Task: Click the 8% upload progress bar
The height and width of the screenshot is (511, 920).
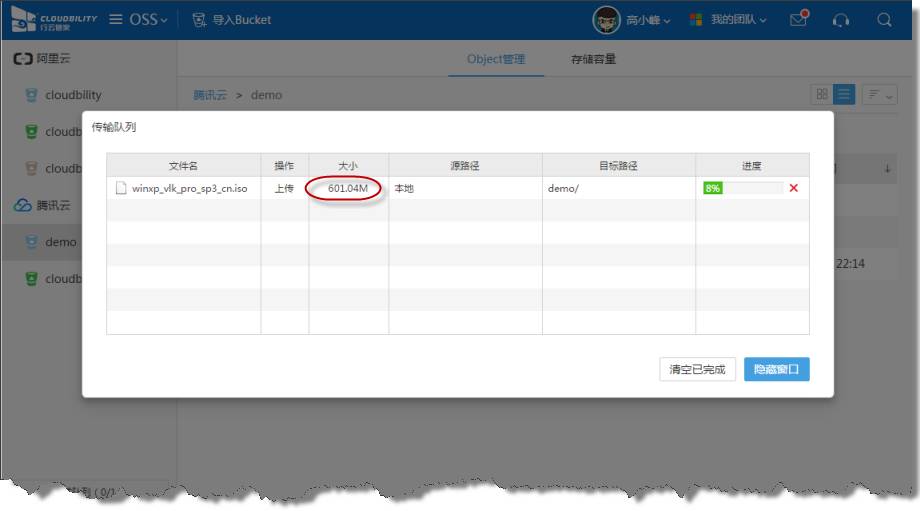Action: [x=742, y=188]
